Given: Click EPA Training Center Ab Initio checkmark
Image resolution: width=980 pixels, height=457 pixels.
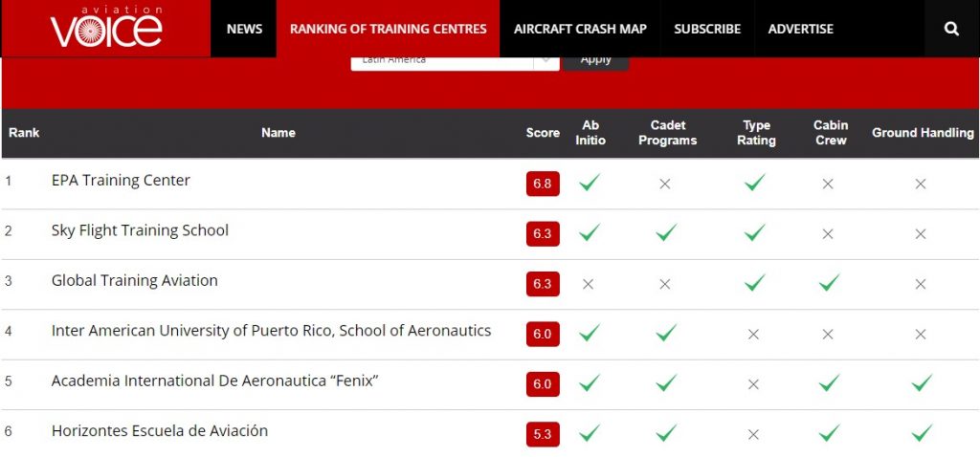Looking at the screenshot, I should coord(589,183).
